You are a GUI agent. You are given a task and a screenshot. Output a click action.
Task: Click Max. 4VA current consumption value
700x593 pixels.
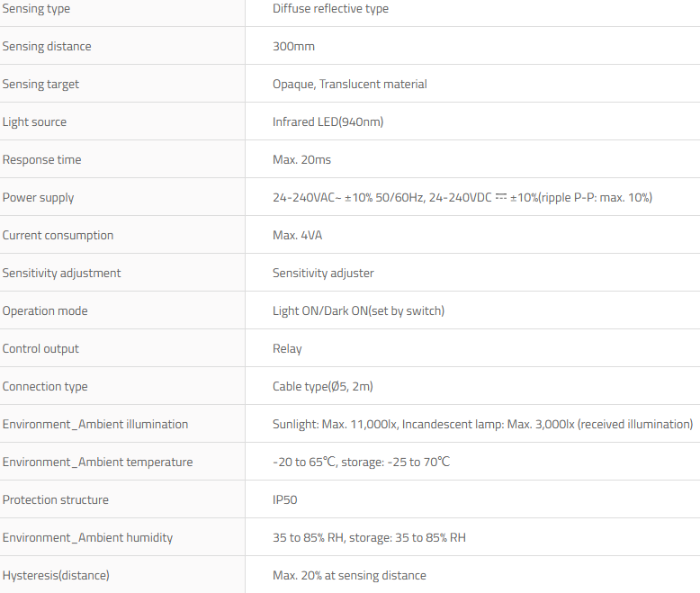[x=297, y=236]
